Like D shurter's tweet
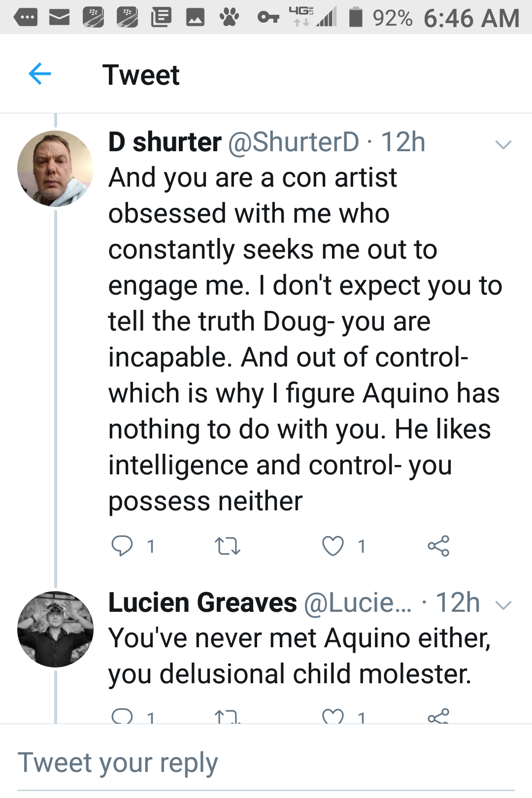The height and width of the screenshot is (798, 532). [333, 546]
